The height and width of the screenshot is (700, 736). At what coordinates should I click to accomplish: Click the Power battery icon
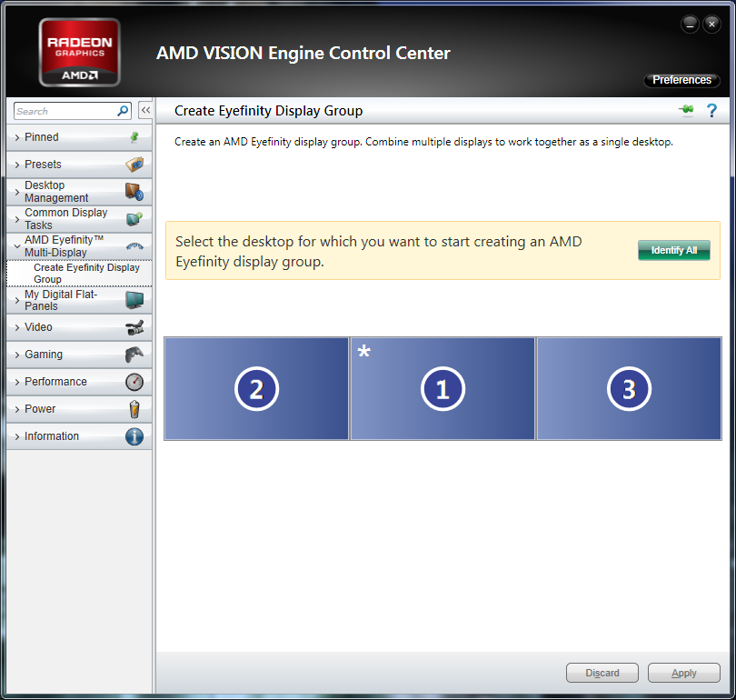(x=134, y=409)
